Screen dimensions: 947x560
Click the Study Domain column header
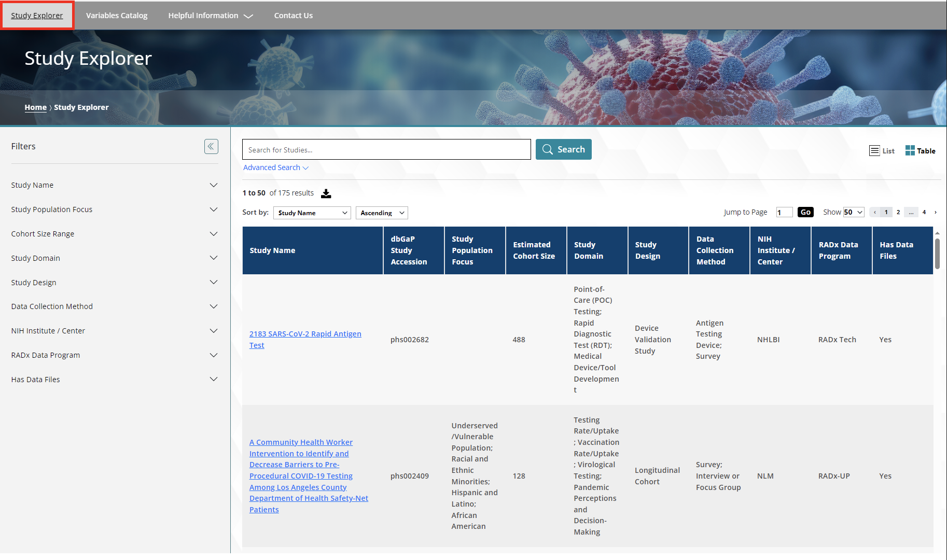(x=597, y=250)
